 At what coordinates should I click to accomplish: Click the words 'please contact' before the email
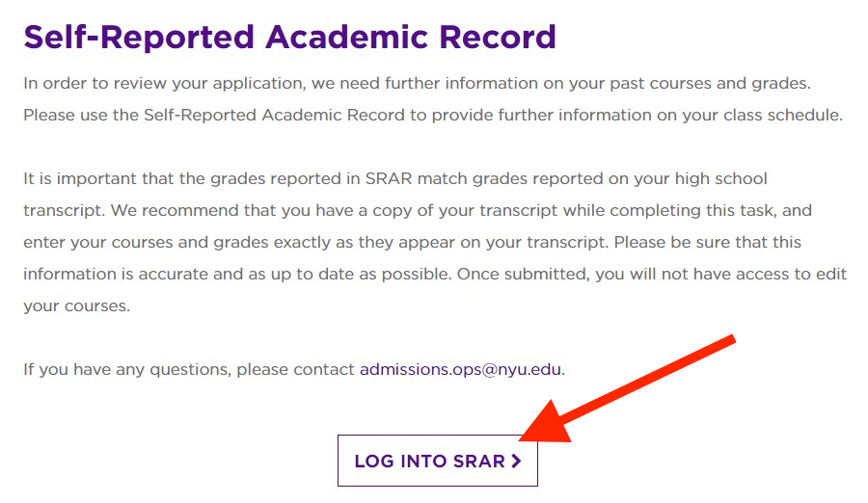296,369
